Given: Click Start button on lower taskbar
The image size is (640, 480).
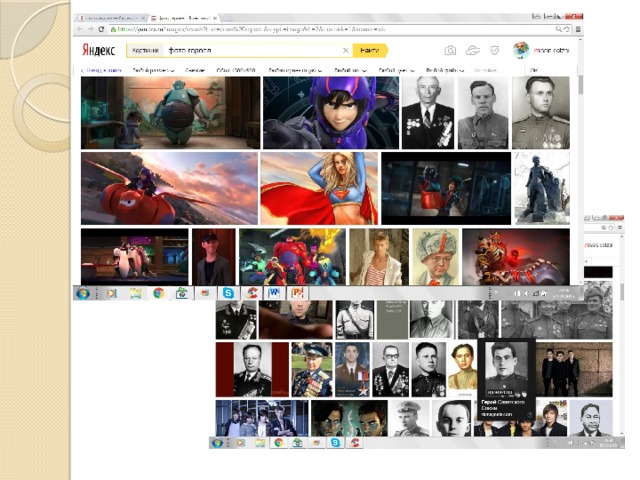Looking at the screenshot, I should pos(217,443).
